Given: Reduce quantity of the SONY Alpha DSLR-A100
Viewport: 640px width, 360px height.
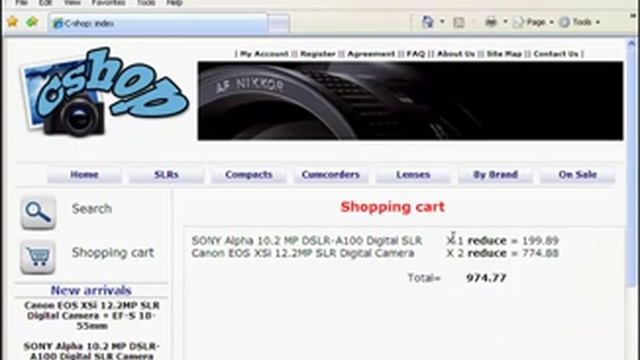Looking at the screenshot, I should click(x=487, y=241).
